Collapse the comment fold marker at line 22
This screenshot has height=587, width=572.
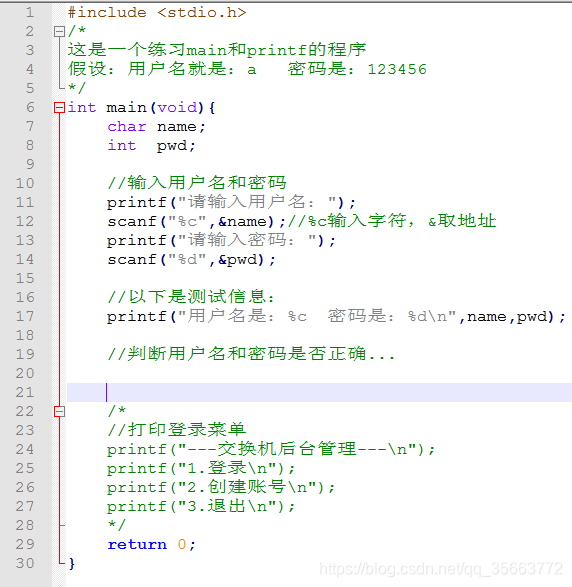click(59, 411)
